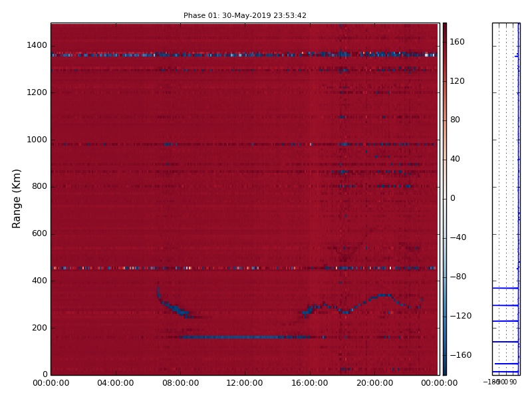The height and width of the screenshot is (399, 532).
Task: Click the x-axis time label '04:00:00'
Action: pos(115,383)
